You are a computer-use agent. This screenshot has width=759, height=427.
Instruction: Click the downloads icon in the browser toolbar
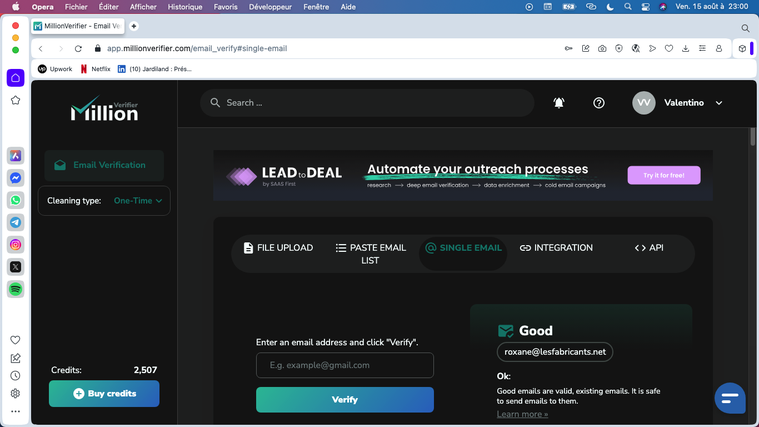(x=685, y=48)
